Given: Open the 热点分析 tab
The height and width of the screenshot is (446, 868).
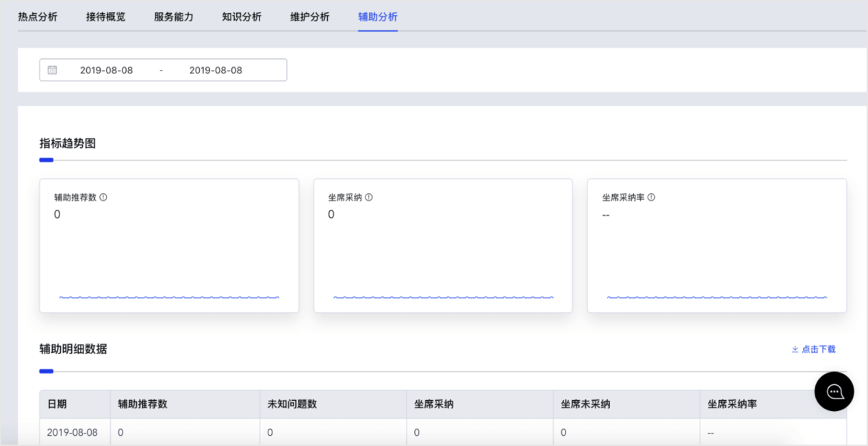Looking at the screenshot, I should coord(38,16).
